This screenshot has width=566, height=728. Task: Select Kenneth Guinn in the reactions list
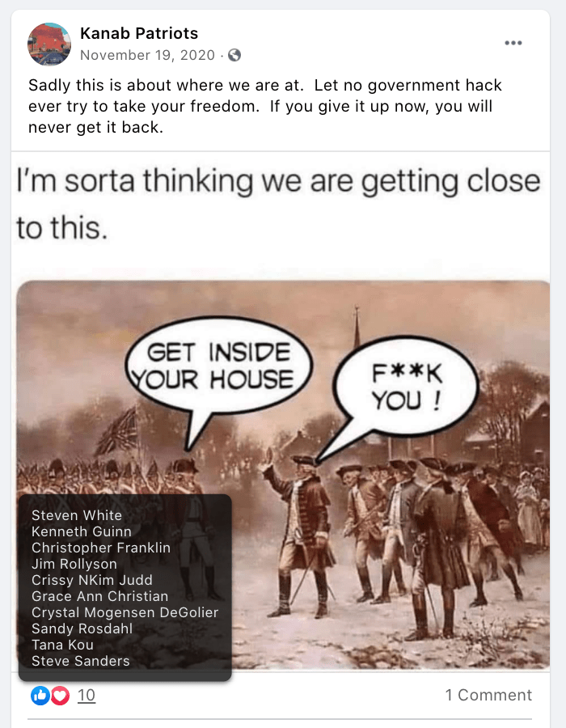pyautogui.click(x=81, y=531)
